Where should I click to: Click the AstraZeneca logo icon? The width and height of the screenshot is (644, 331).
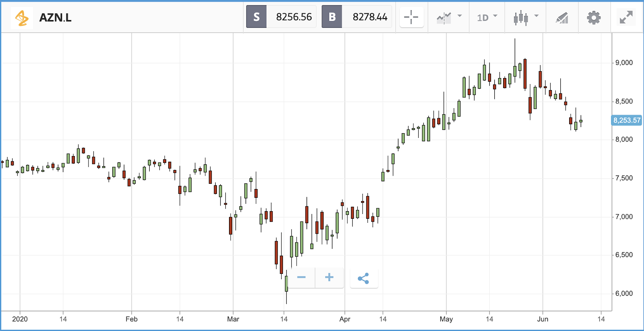(22, 18)
